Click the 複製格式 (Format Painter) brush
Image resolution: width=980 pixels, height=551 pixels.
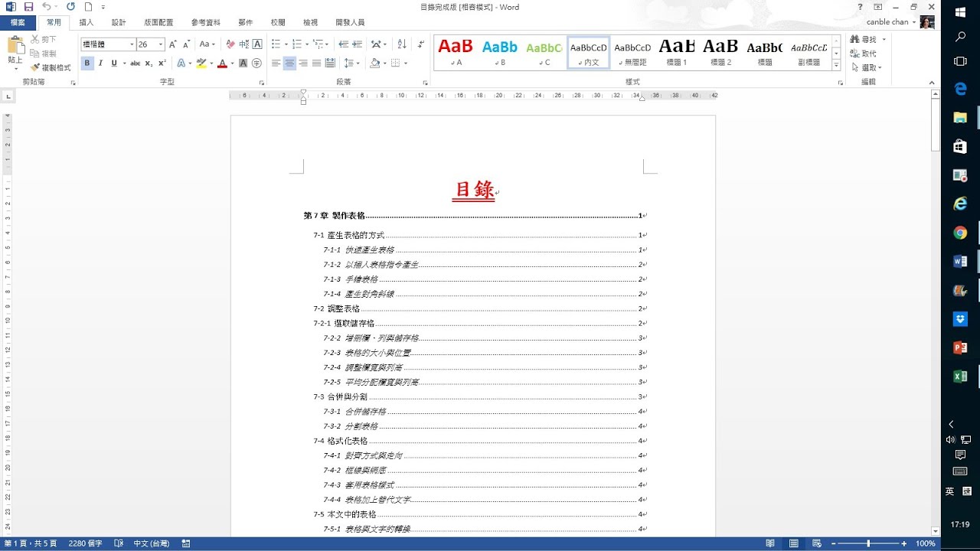(x=51, y=67)
